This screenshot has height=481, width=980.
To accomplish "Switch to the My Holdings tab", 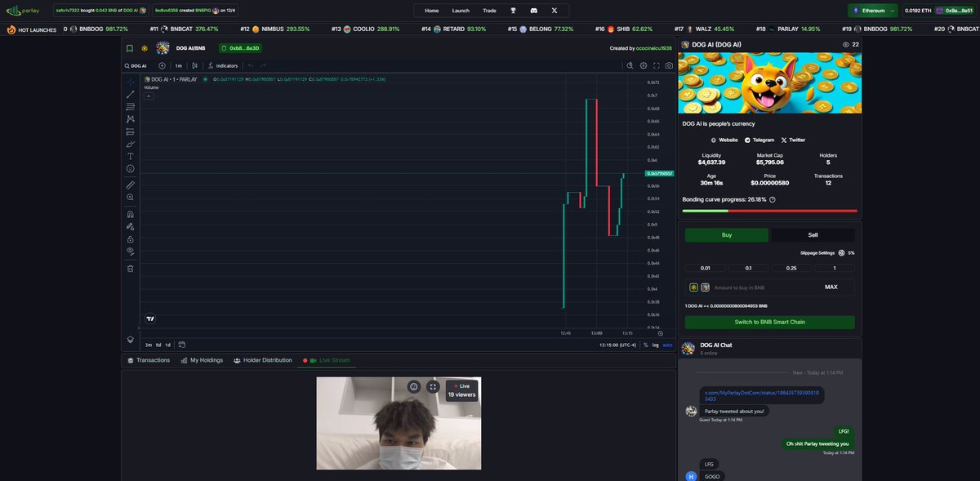I will pyautogui.click(x=201, y=360).
